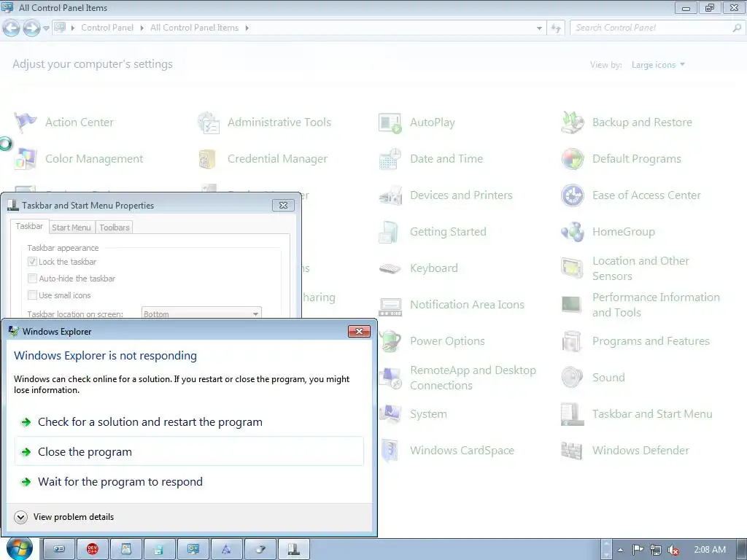Click the Action Center flag in the system tray

coord(638,550)
